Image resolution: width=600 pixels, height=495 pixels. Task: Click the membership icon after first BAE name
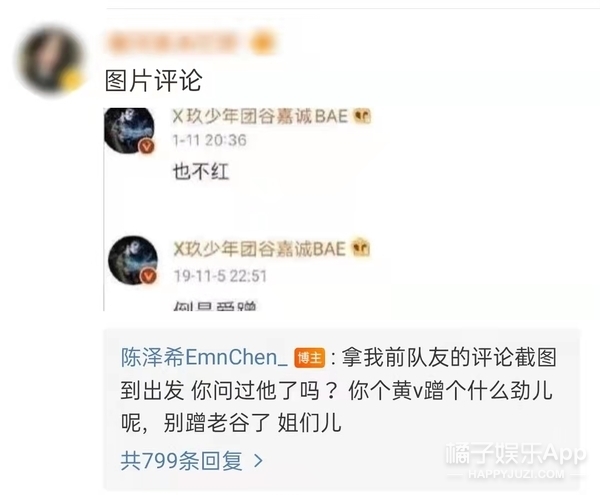pos(362,116)
